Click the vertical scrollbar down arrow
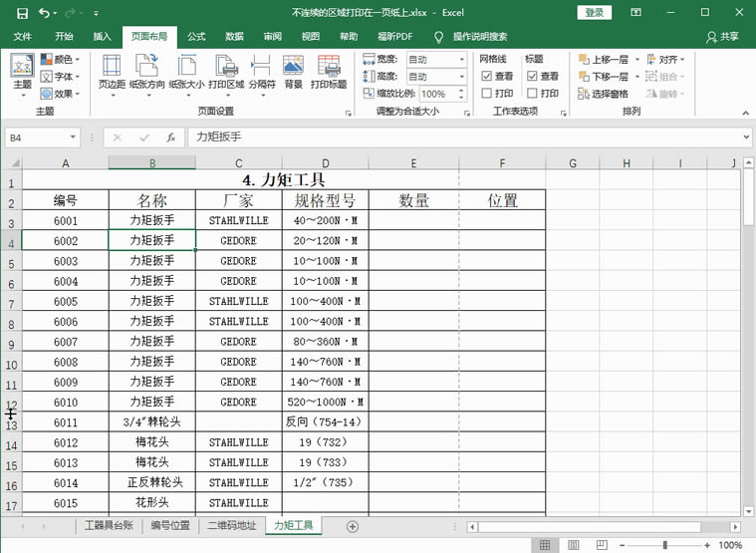The height and width of the screenshot is (553, 756). tap(748, 511)
